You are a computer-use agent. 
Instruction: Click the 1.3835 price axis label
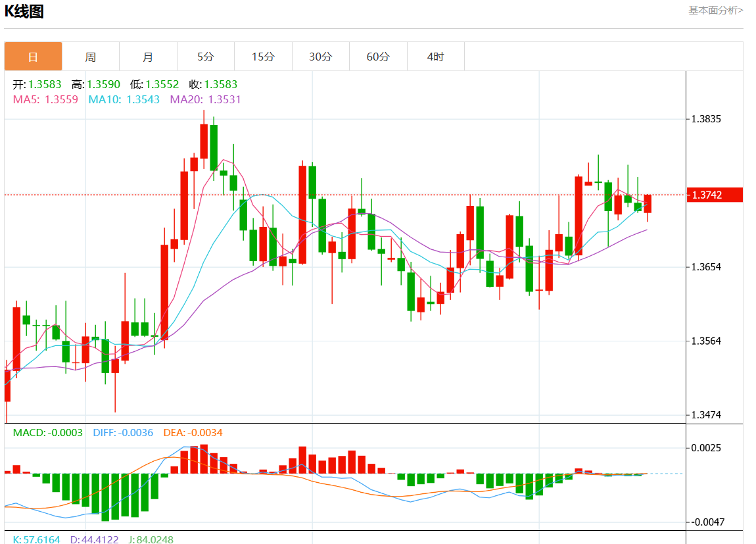pos(706,119)
